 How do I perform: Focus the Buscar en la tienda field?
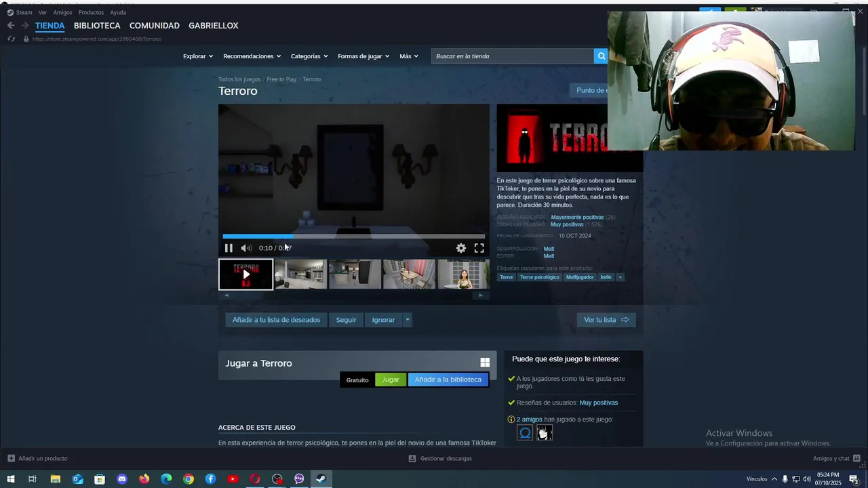click(x=512, y=56)
